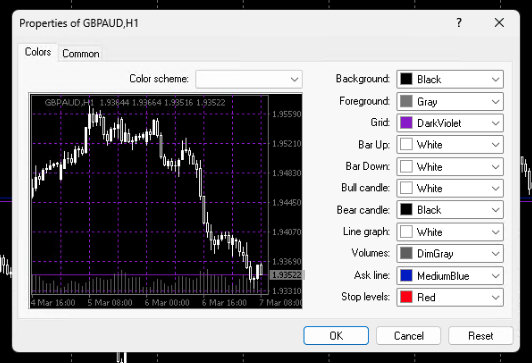Click the DimGray Volumes swatch
Viewport: 532px width, 363px height.
[406, 253]
